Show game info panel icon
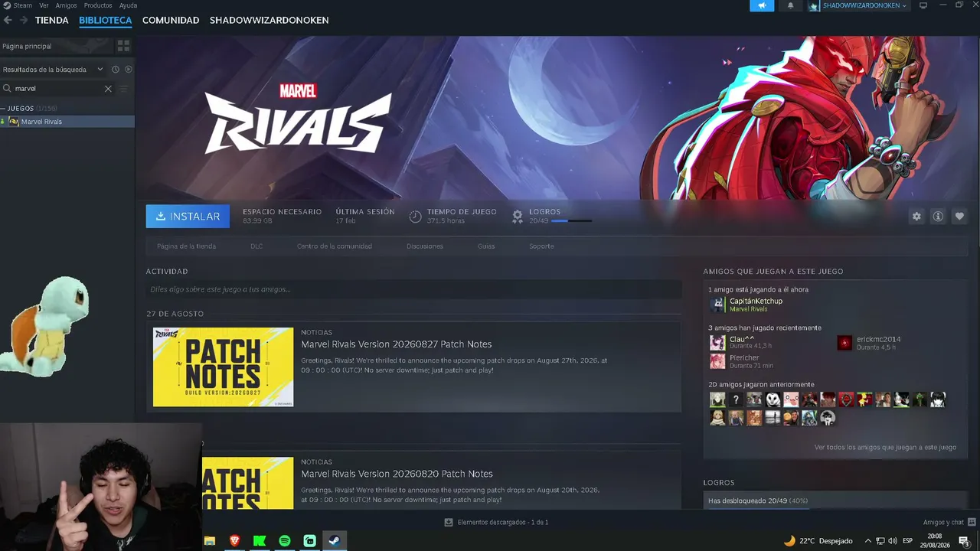The image size is (980, 551). tap(938, 217)
